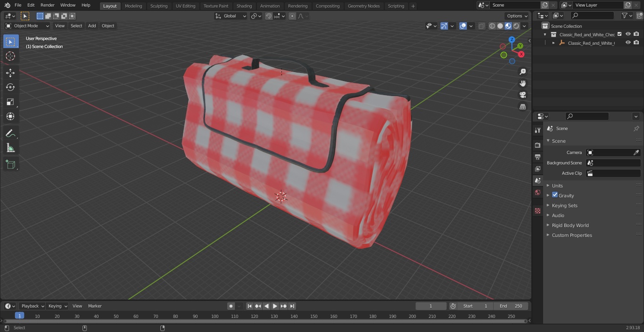Toggle viewport gizmos display
The height and width of the screenshot is (332, 644).
tap(444, 26)
